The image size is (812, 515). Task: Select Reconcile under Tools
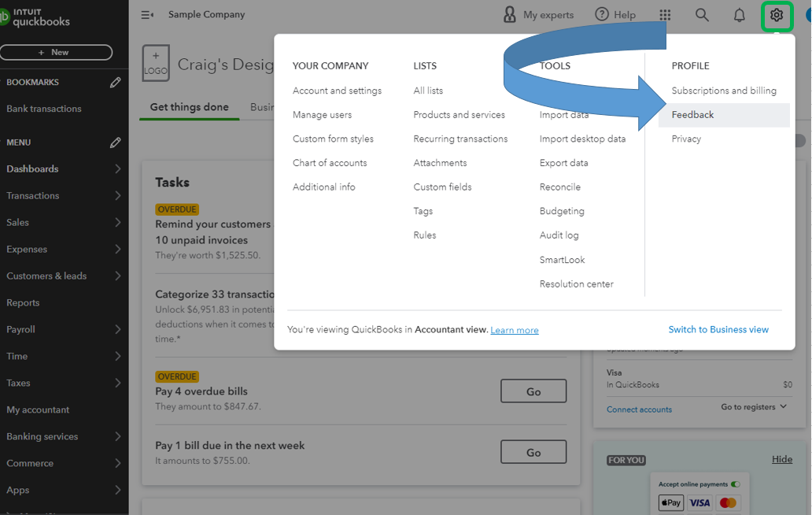click(559, 187)
